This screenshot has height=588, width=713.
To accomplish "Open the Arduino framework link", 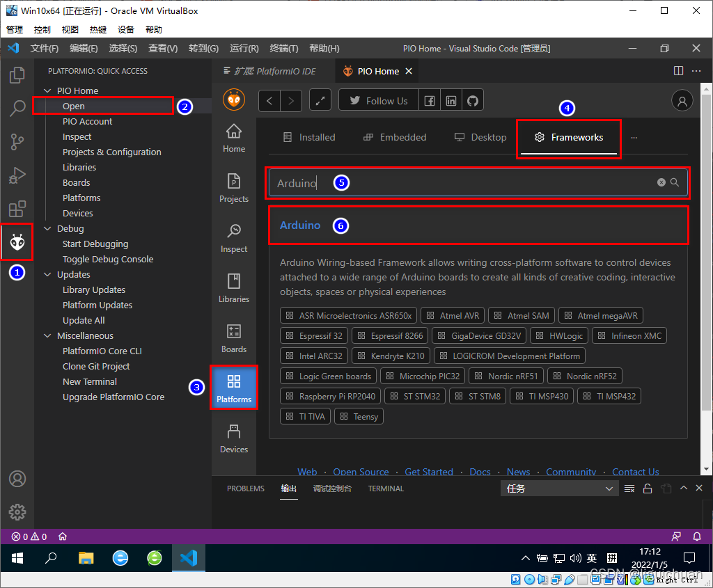I will (x=300, y=225).
